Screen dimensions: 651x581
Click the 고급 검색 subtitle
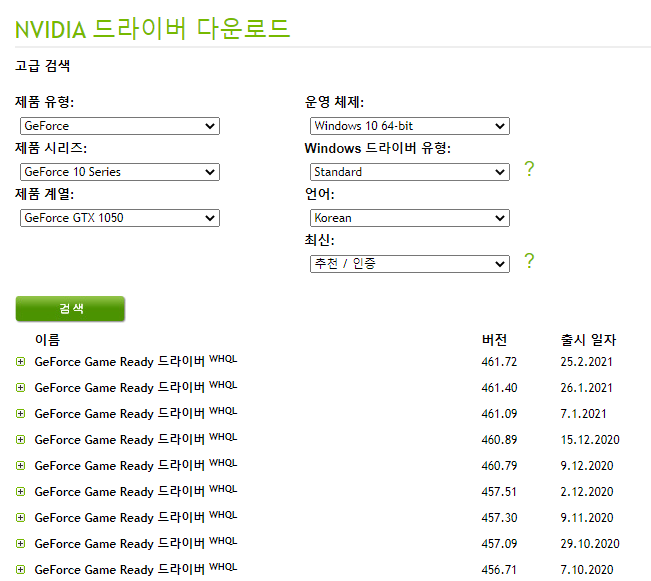42,66
